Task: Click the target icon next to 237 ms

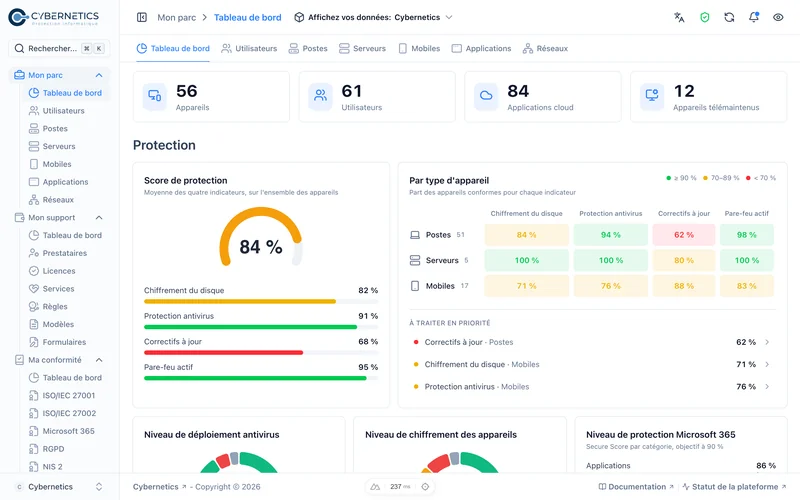Action: tap(425, 487)
